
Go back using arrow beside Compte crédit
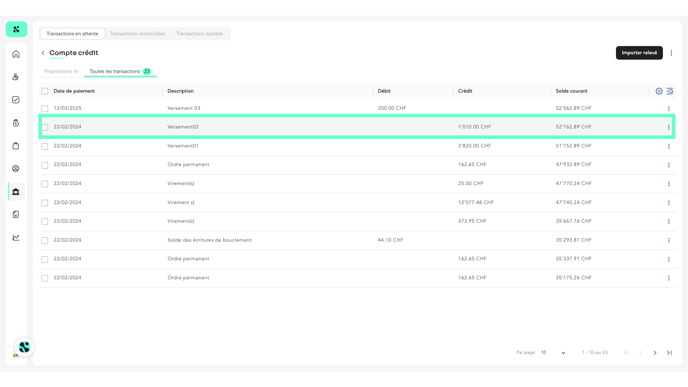[43, 53]
